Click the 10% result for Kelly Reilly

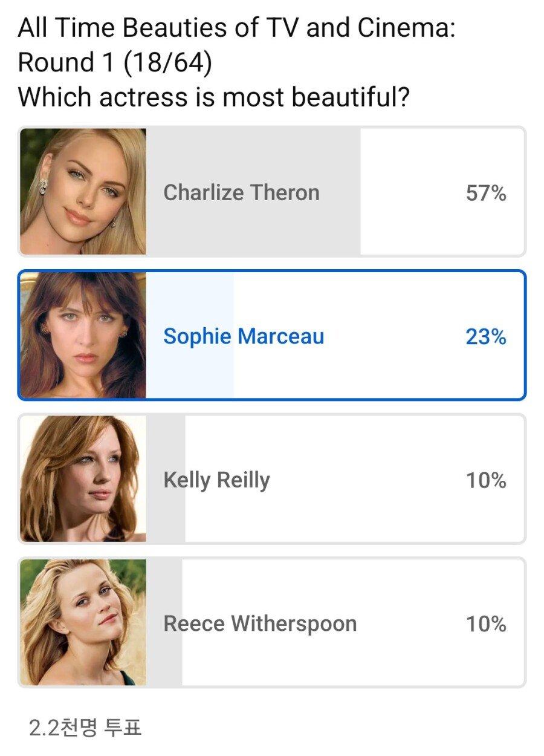485,480
